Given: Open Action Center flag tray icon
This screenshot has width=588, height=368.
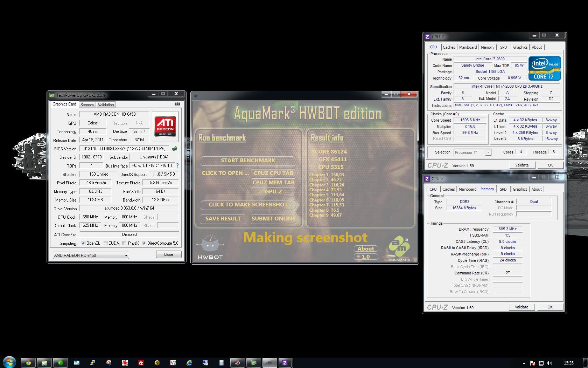Looking at the screenshot, I should [x=533, y=363].
